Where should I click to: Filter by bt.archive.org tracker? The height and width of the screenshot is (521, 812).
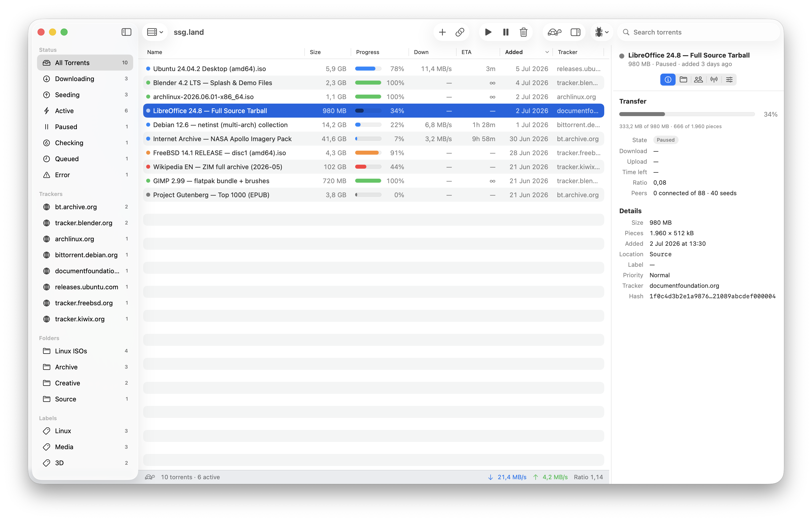point(85,207)
